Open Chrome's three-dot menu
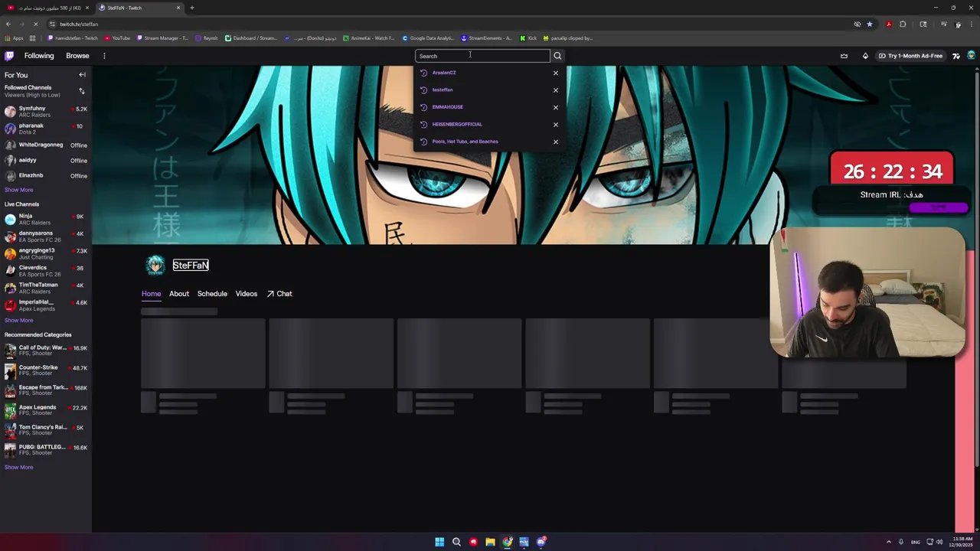Screen dimensions: 980x551 coord(972,24)
